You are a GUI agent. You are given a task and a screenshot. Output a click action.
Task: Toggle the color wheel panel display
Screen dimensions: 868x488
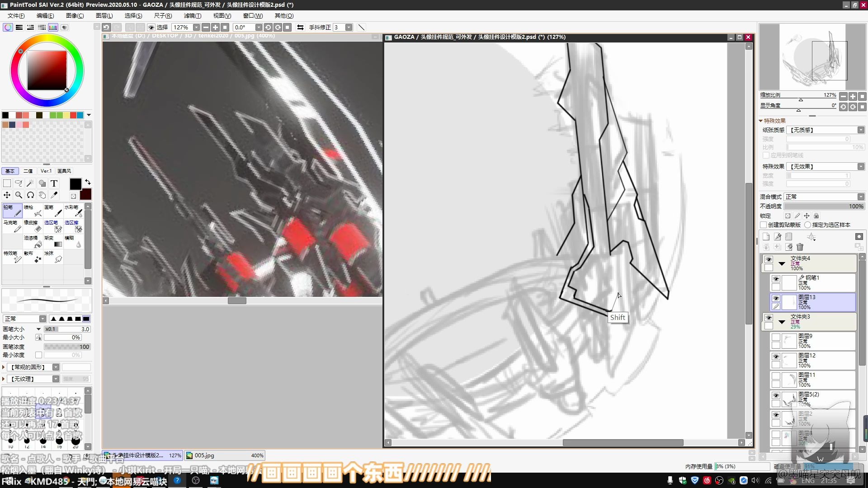coord(8,27)
